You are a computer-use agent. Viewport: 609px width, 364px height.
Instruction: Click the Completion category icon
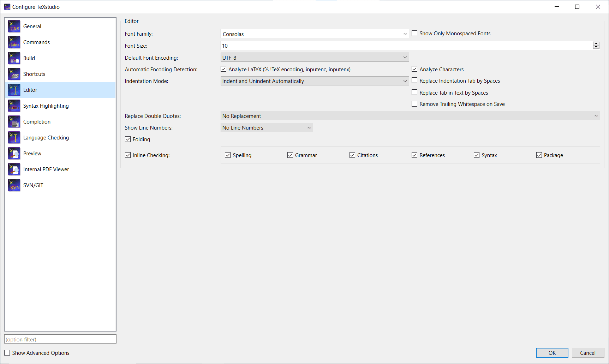tap(14, 122)
